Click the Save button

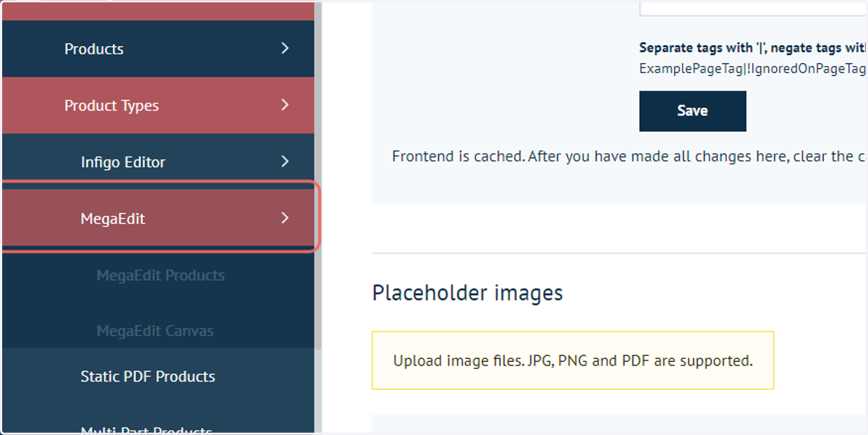click(692, 111)
